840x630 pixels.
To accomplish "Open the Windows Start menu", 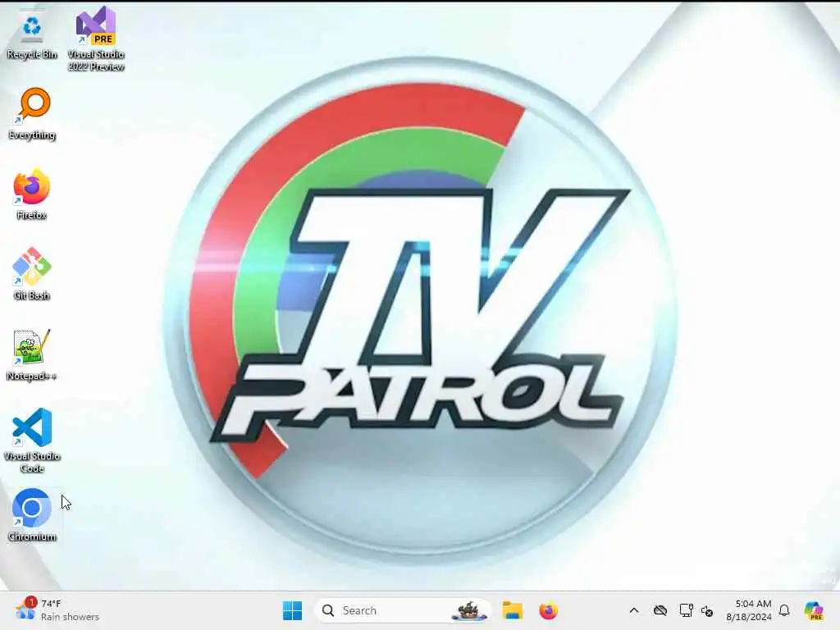I will [292, 610].
